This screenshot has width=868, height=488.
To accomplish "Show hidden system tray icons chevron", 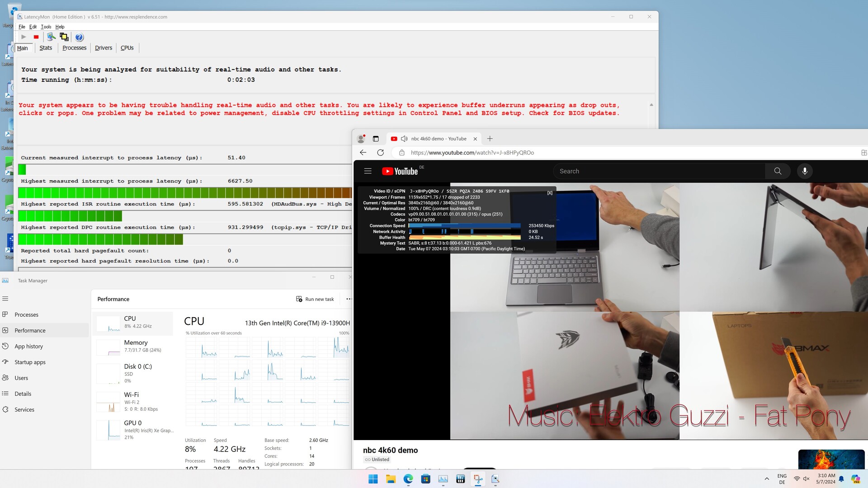I will (767, 479).
